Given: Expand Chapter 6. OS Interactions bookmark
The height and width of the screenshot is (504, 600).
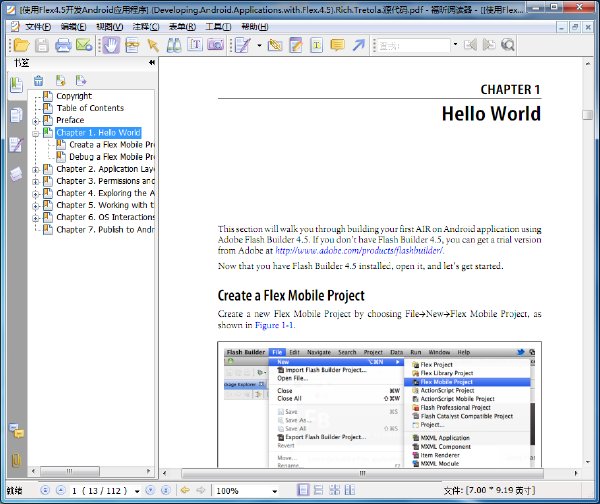Looking at the screenshot, I should coord(36,218).
